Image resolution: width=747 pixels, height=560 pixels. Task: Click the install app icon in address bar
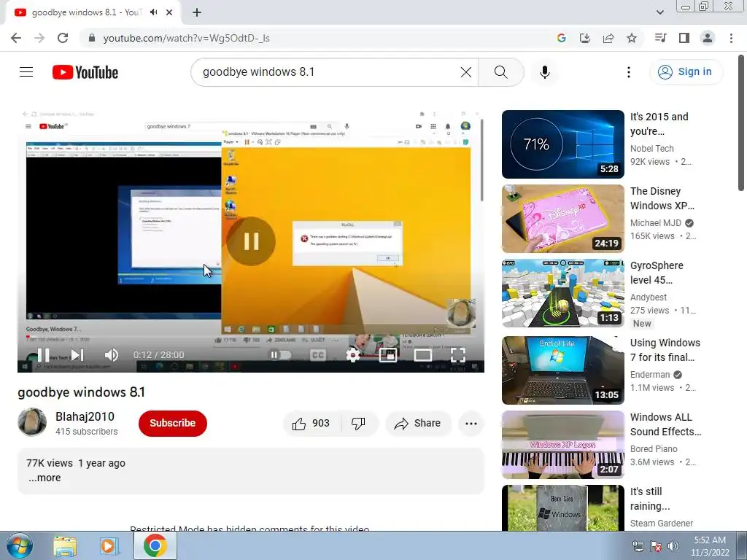[x=584, y=38]
